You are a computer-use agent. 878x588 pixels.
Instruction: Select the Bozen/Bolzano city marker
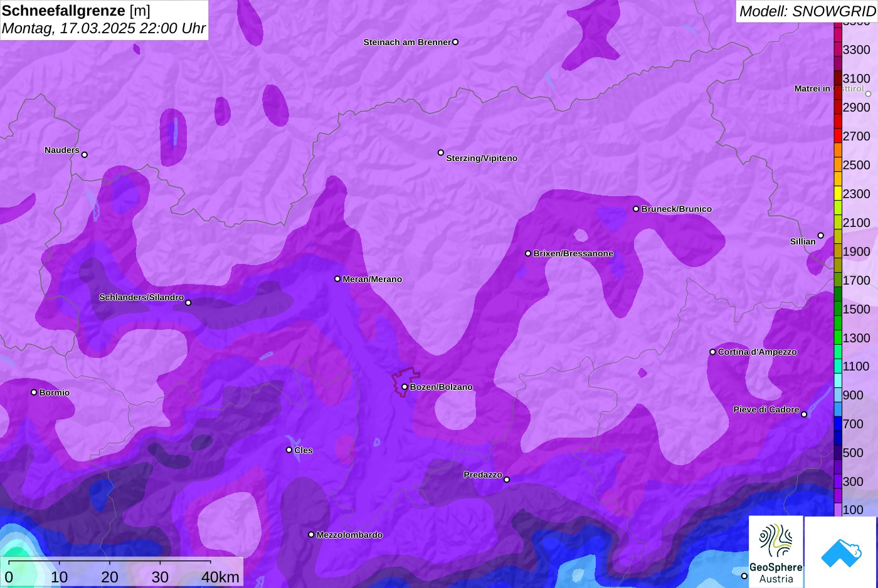[405, 387]
